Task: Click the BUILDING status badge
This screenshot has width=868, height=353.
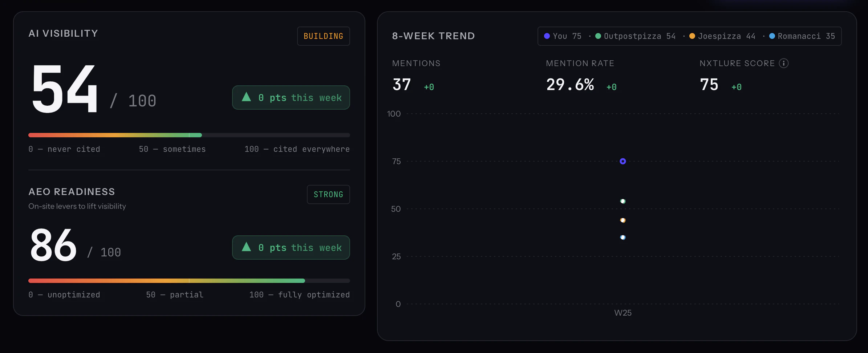Action: coord(324,36)
